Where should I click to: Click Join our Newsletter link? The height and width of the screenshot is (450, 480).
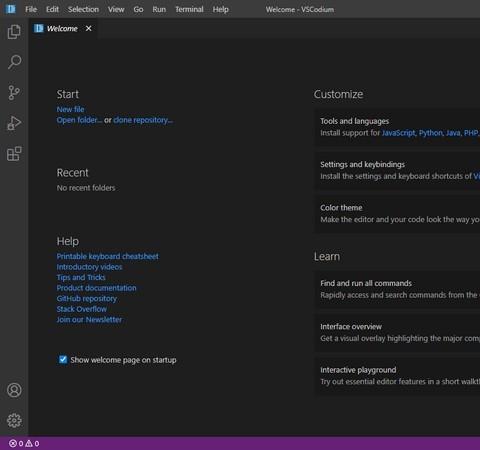[89, 320]
